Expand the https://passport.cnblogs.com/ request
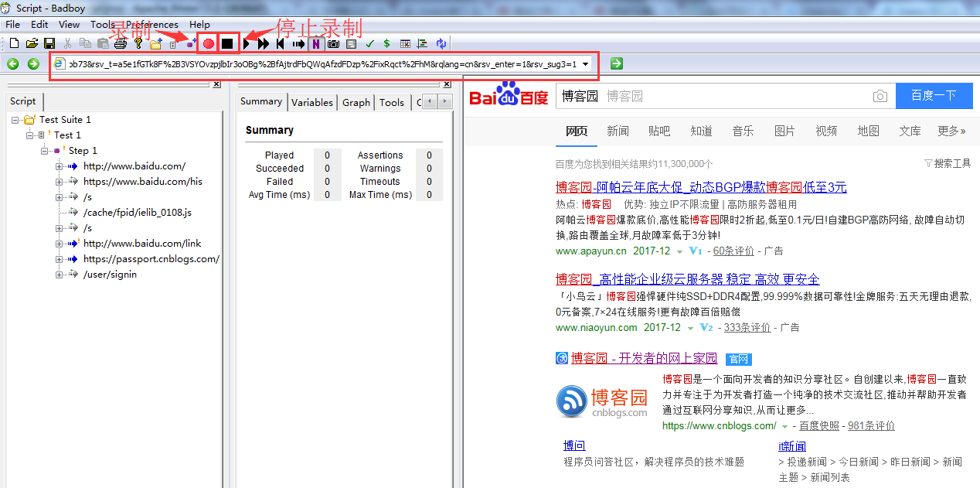Image resolution: width=980 pixels, height=488 pixels. pyautogui.click(x=60, y=259)
